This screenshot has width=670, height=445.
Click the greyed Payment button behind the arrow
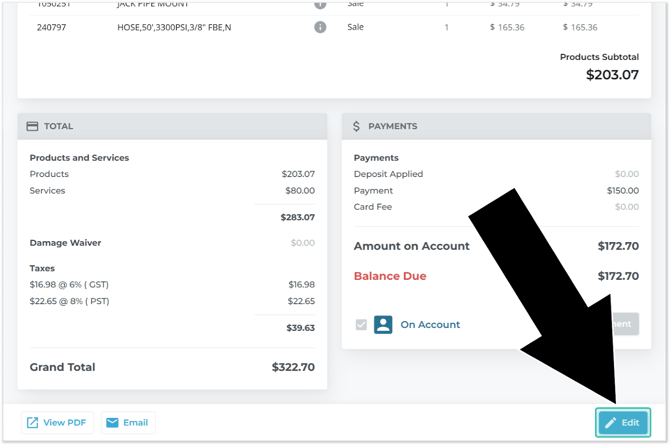tap(622, 324)
